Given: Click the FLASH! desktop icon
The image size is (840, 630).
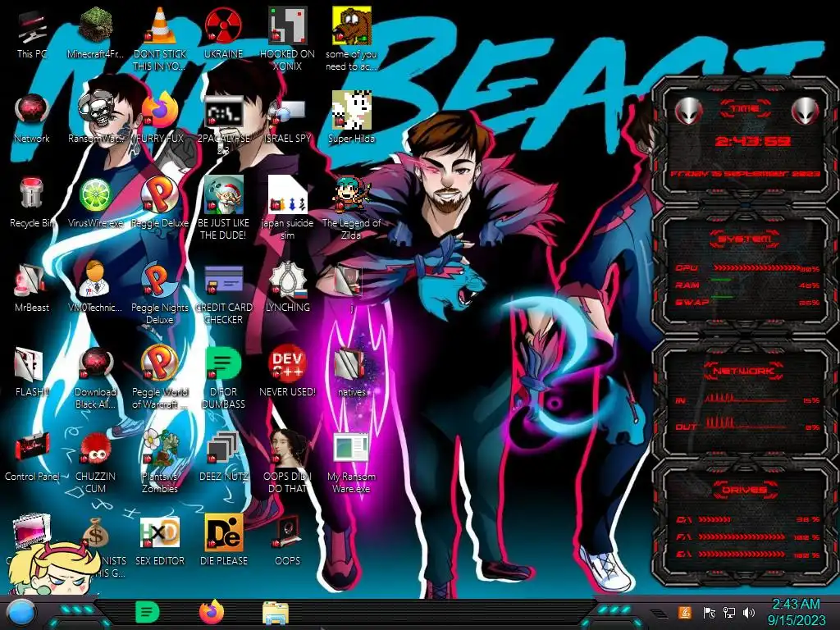Looking at the screenshot, I should coord(30,364).
